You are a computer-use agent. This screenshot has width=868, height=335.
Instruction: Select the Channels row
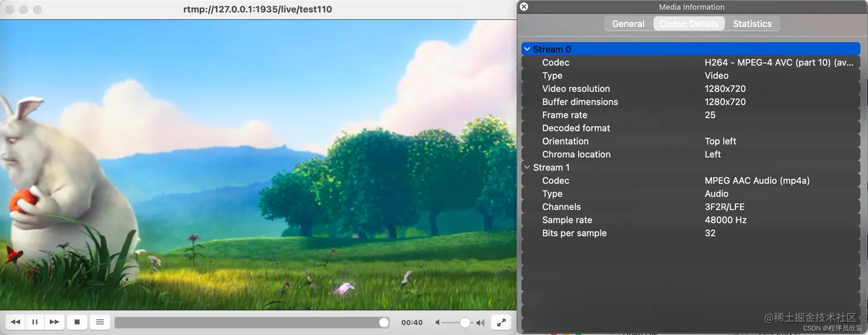(691, 207)
